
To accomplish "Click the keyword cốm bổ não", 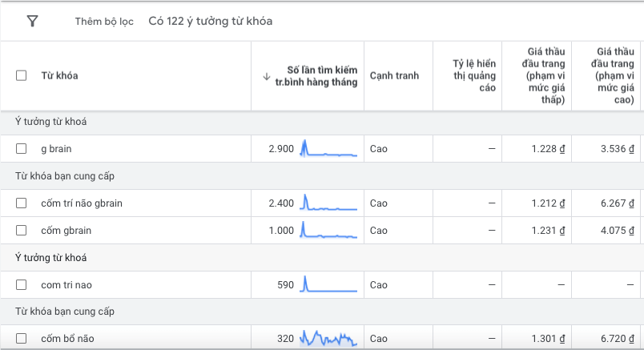I will tap(67, 339).
